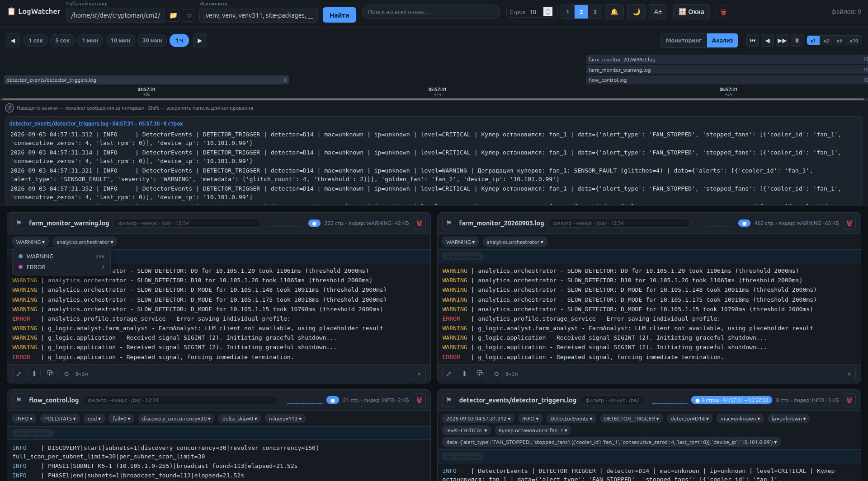Choose ERROR in the level dropdown list
Screen dimensions: 868x481
[x=61, y=267]
